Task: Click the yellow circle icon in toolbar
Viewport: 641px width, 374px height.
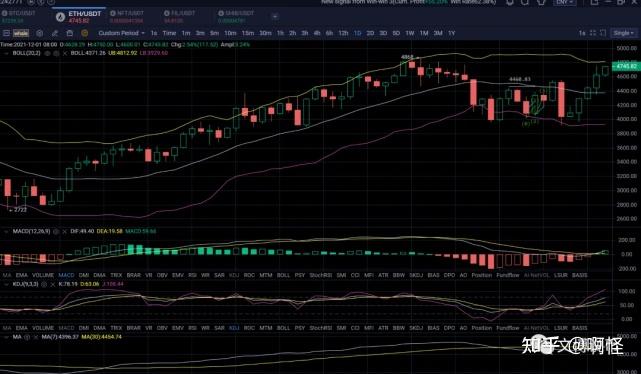Action: (85, 33)
